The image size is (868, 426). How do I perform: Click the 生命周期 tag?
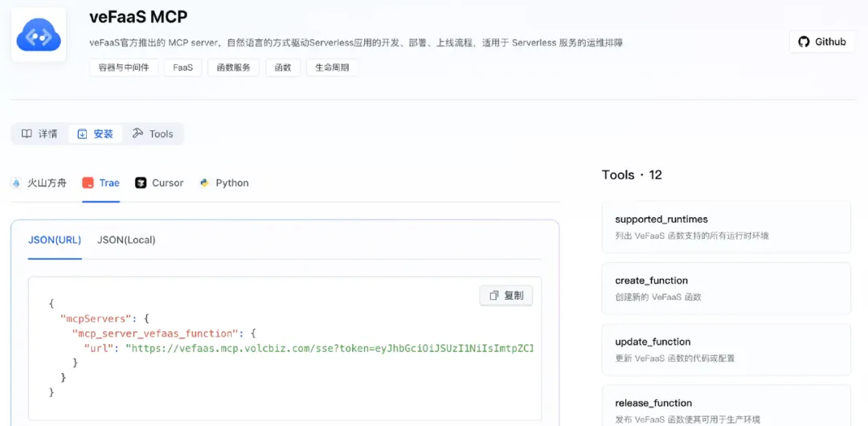pyautogui.click(x=332, y=68)
